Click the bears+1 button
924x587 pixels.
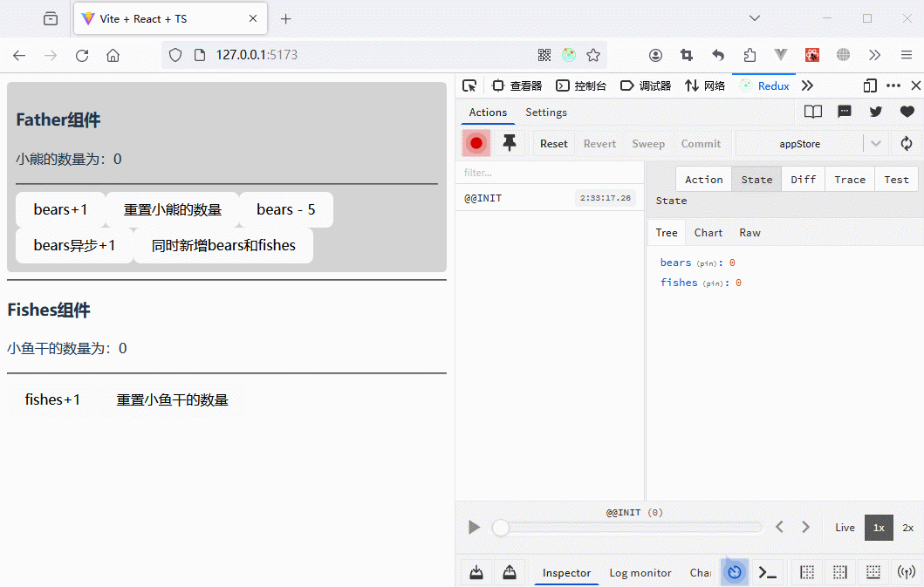pos(61,209)
